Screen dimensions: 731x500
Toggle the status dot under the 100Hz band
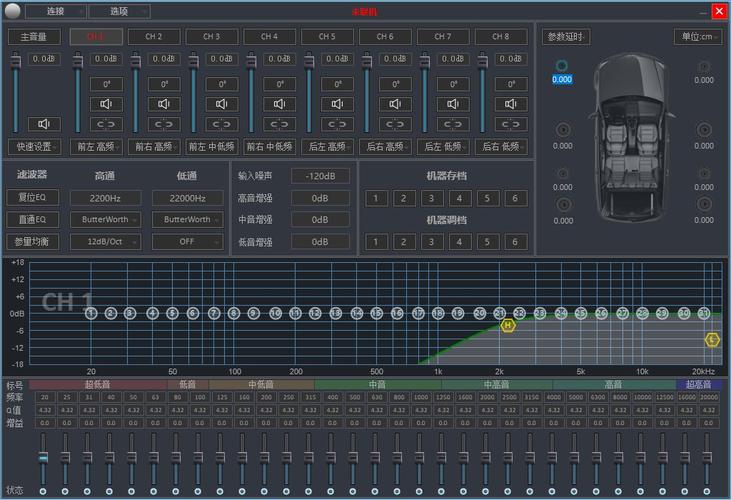tap(198, 491)
